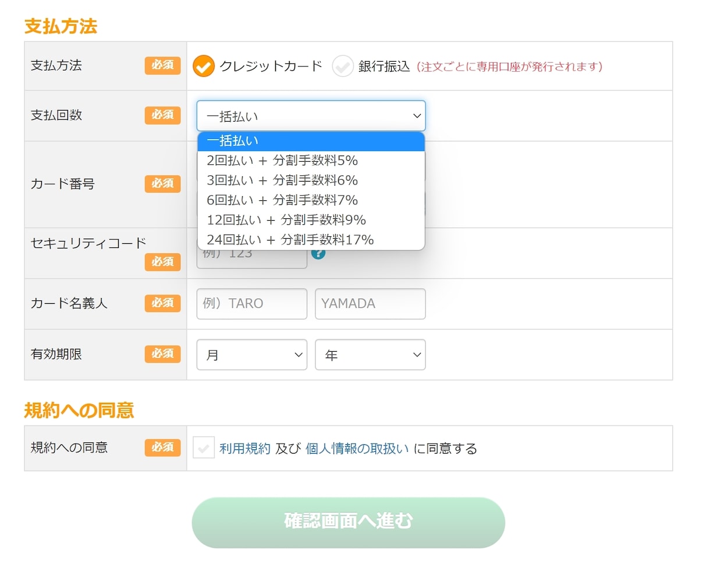The image size is (710, 588).
Task: Click the 有効期限 row label
Action: [x=56, y=354]
